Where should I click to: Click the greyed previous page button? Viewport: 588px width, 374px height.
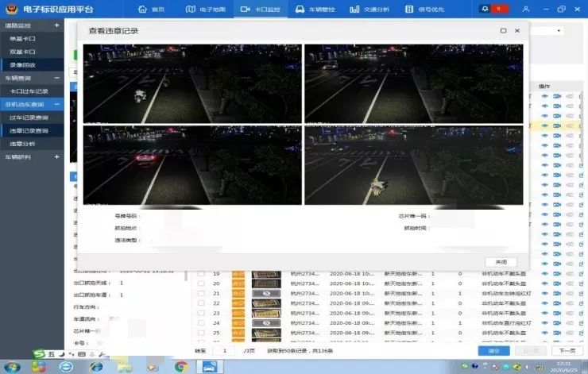[x=531, y=351]
